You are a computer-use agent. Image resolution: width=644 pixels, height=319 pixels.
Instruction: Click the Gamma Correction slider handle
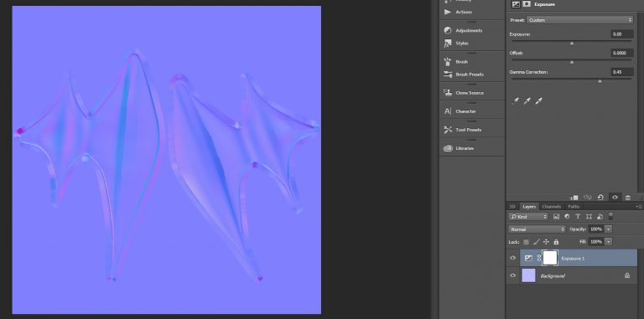[600, 81]
